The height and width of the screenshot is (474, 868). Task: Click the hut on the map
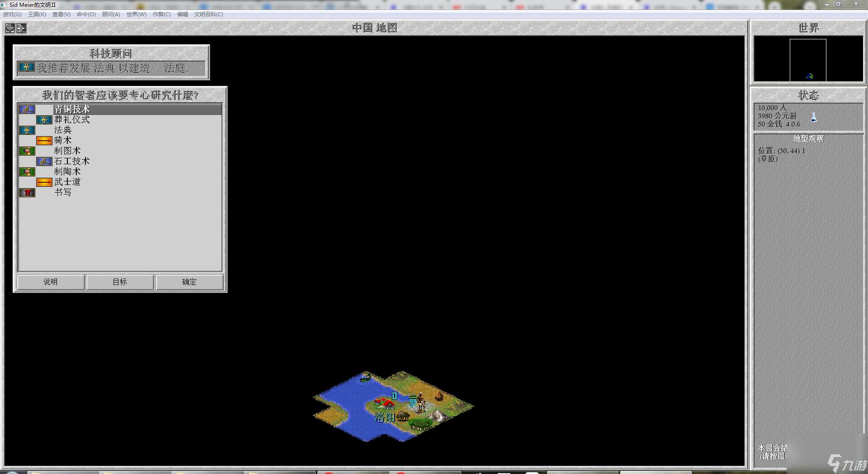439,397
